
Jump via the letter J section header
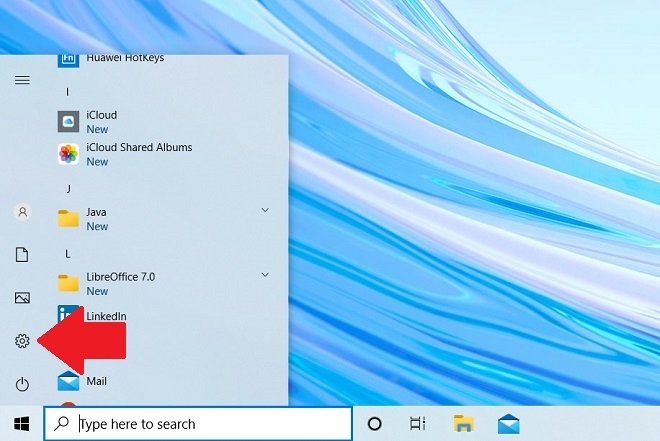tap(68, 189)
